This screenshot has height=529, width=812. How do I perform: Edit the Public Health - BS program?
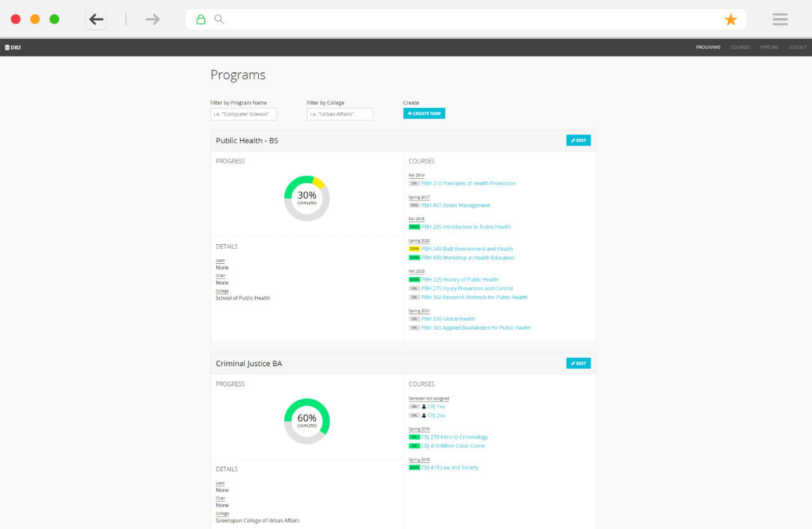(578, 140)
